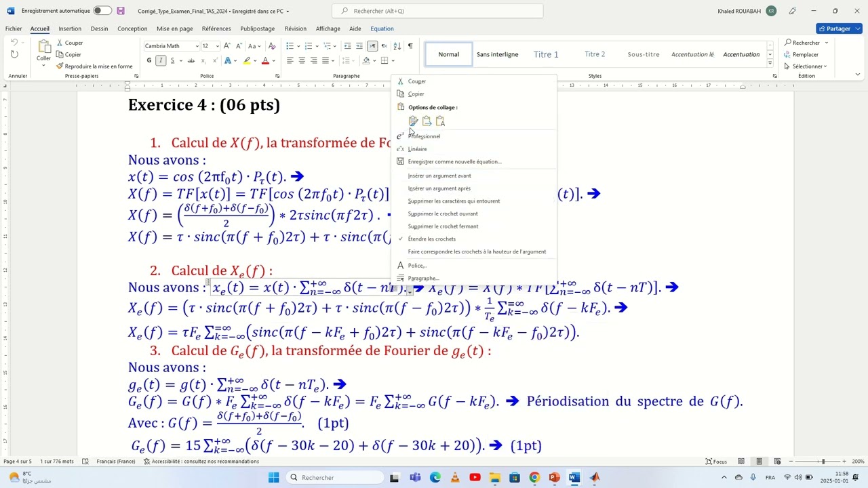Image resolution: width=868 pixels, height=488 pixels.
Task: Choose Enregistrer comme nouvelle équation
Action: coord(454,162)
